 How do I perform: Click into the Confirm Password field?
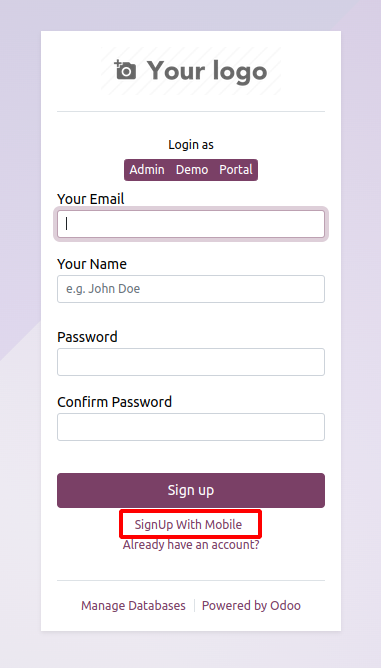coord(191,427)
